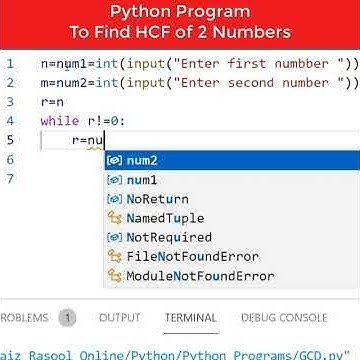
Task: Click the line 2 second number input code
Action: click(200, 83)
